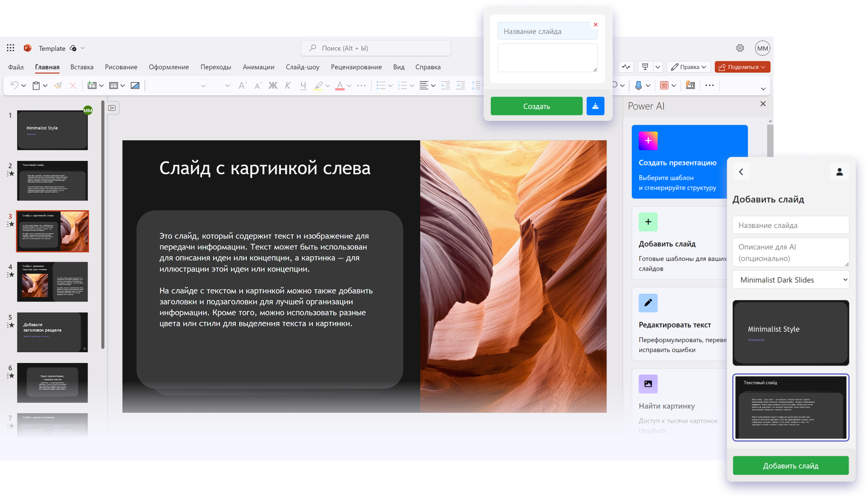868x499 pixels.
Task: Click the Создать презентацию blue card
Action: 689,162
